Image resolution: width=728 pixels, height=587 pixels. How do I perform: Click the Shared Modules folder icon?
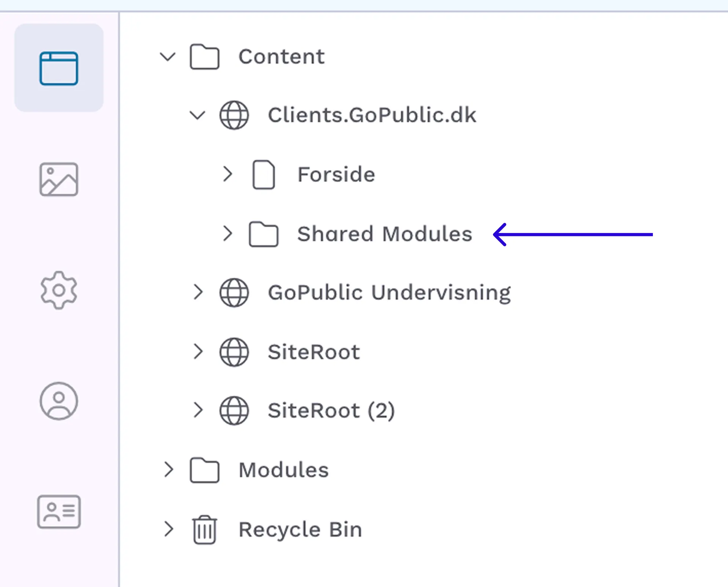pyautogui.click(x=264, y=234)
